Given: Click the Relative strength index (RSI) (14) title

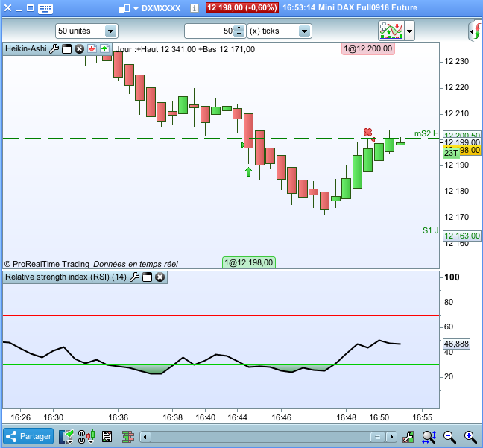Looking at the screenshot, I should [x=66, y=277].
